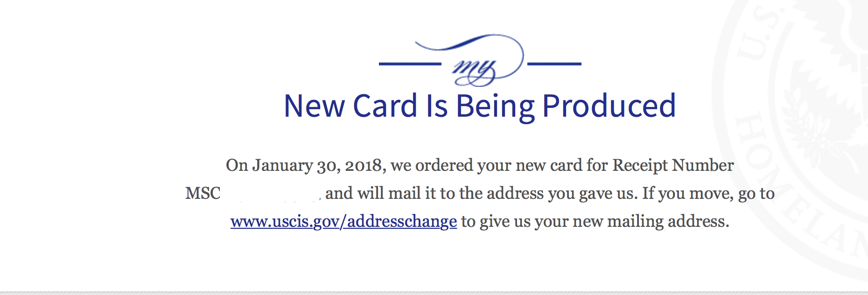Click the blue line left of logo
The image size is (868, 295).
(x=410, y=63)
